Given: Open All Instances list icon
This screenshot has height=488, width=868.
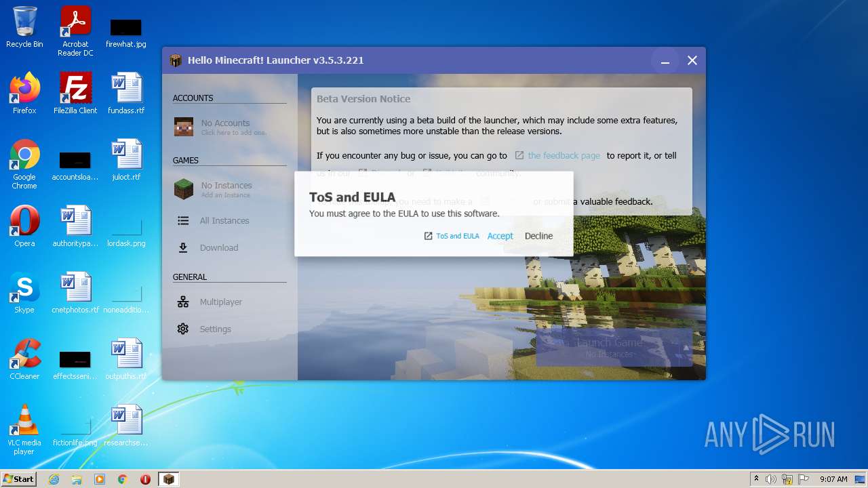Looking at the screenshot, I should pyautogui.click(x=183, y=221).
